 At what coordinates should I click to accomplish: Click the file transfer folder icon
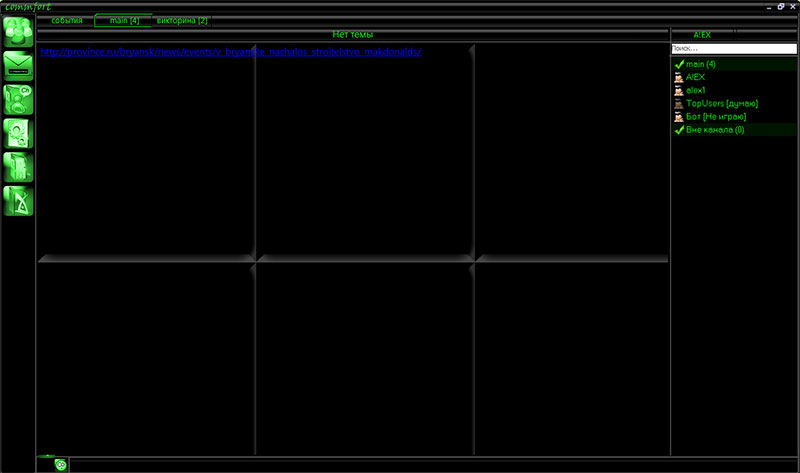(19, 166)
